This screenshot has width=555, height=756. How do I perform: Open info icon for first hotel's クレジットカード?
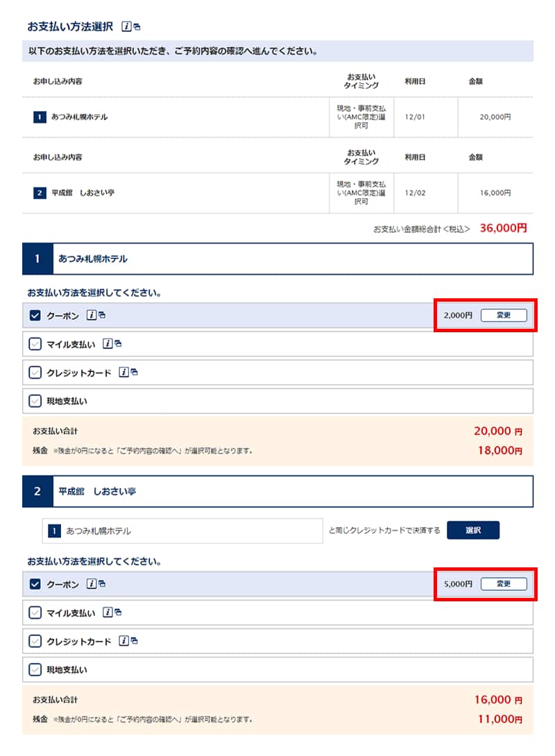click(124, 372)
